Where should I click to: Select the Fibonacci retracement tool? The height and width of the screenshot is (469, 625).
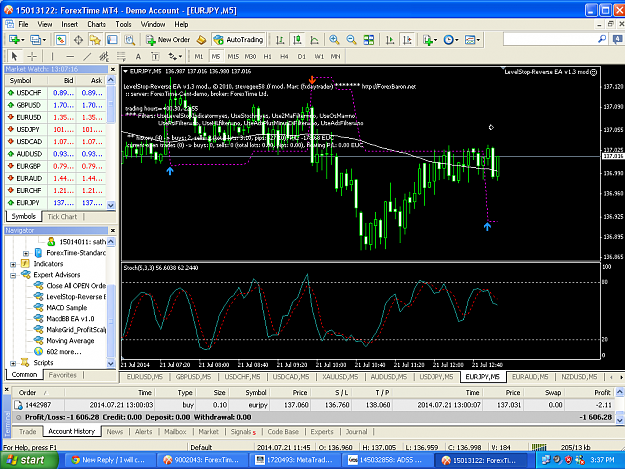[x=121, y=57]
